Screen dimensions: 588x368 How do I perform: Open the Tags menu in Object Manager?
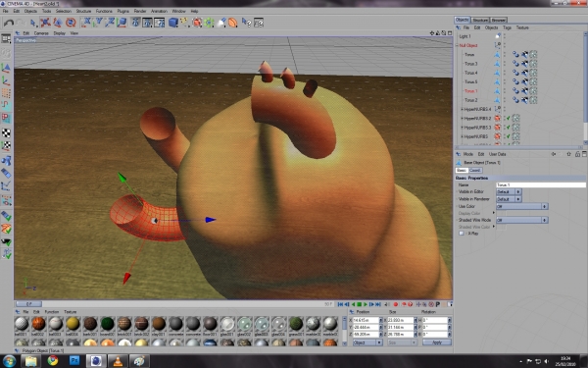point(507,27)
